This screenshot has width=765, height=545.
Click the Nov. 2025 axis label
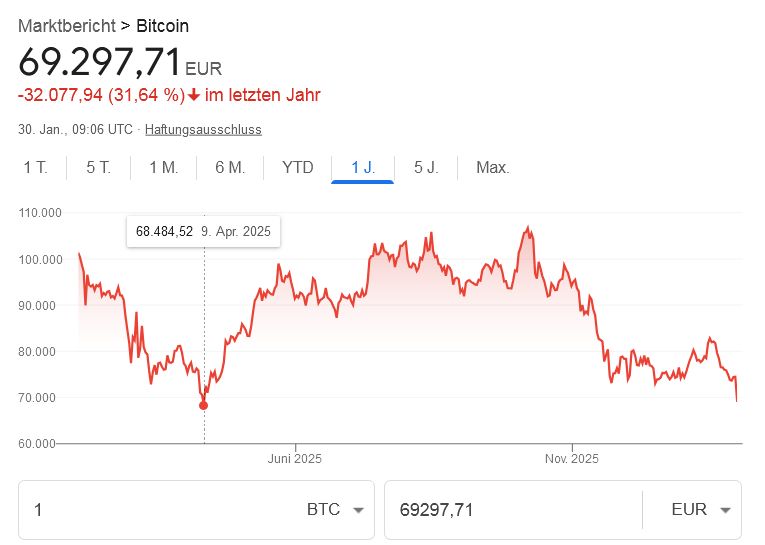click(x=572, y=459)
